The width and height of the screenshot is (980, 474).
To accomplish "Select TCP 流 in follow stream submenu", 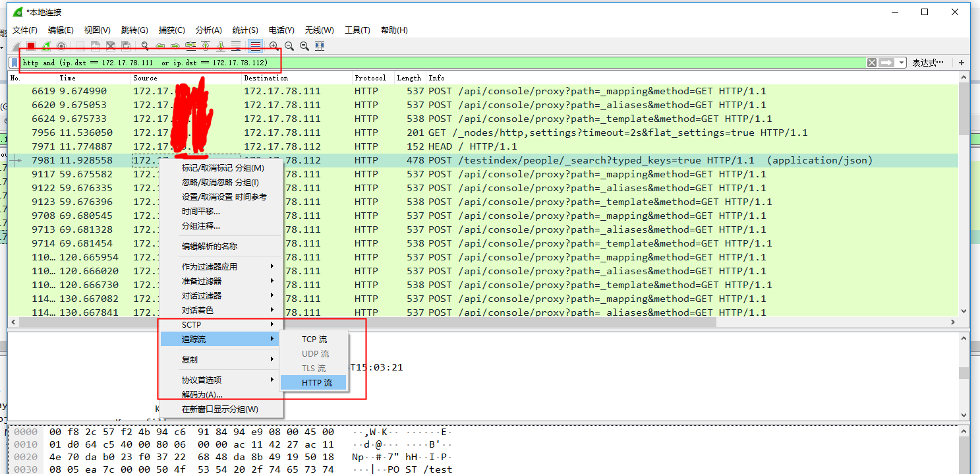I will (314, 340).
